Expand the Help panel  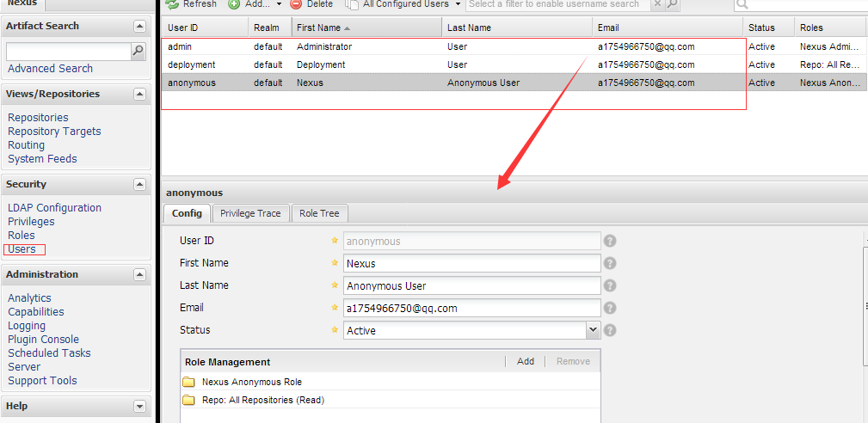[139, 406]
